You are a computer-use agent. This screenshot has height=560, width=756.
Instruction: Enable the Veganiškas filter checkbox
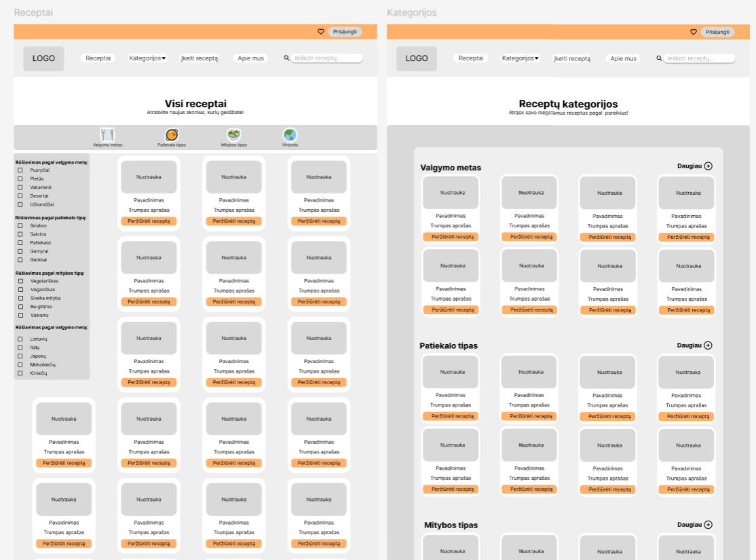20,289
